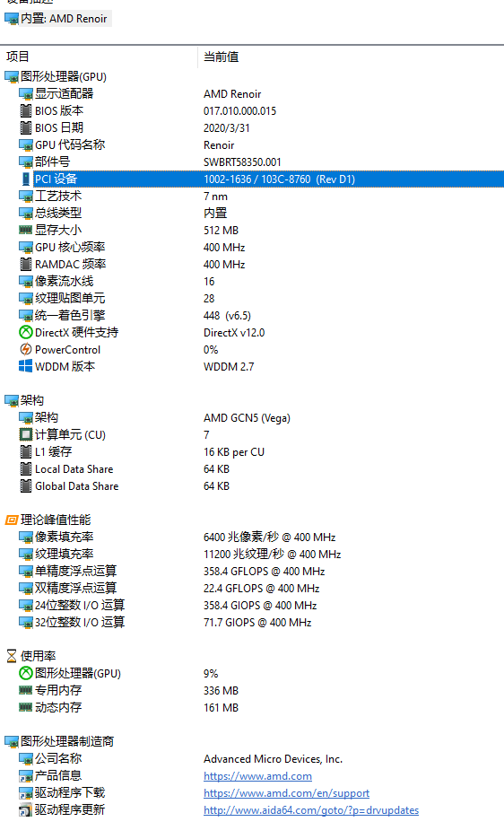Click the 7 nm process value
Screen dimensions: 504x839
pos(215,197)
